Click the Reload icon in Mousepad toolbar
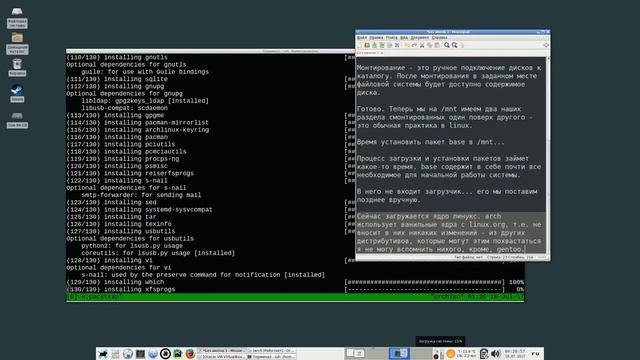 (389, 45)
